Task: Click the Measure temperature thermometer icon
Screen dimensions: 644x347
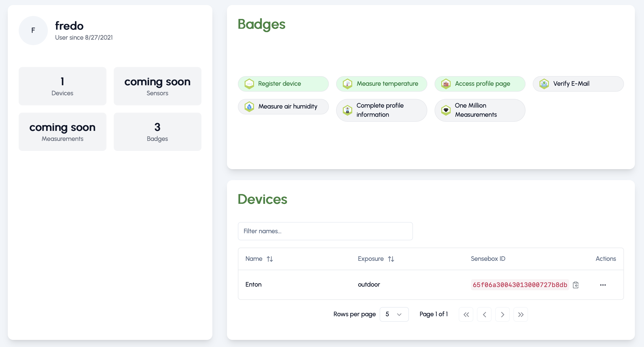Action: (x=347, y=84)
